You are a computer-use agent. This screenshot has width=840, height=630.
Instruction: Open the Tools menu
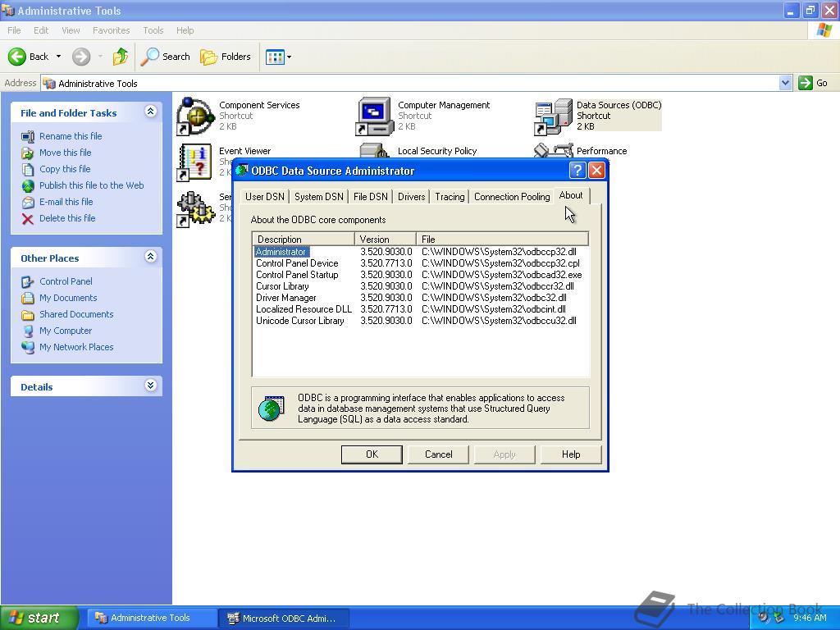coord(153,30)
